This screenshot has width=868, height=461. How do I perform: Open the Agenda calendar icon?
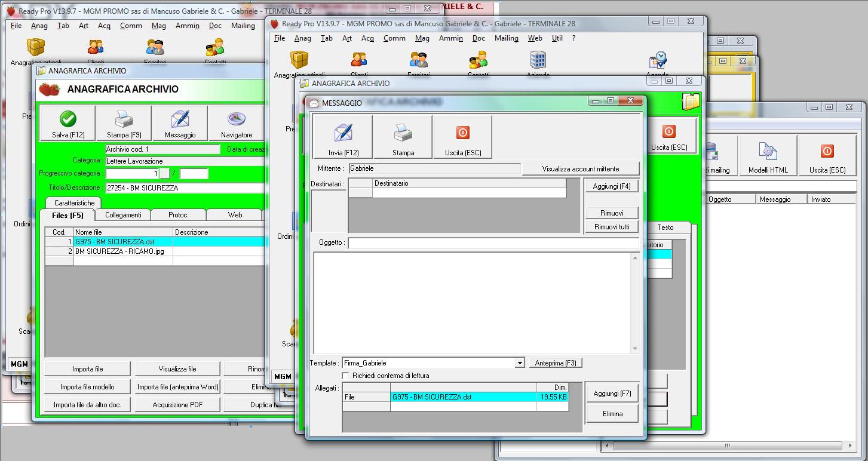(x=658, y=60)
